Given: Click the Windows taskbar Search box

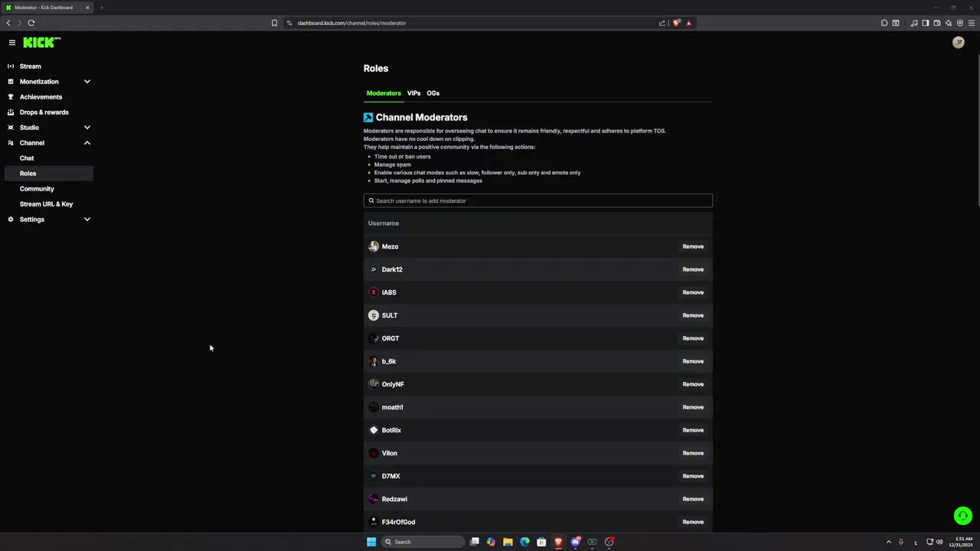Looking at the screenshot, I should (x=423, y=542).
